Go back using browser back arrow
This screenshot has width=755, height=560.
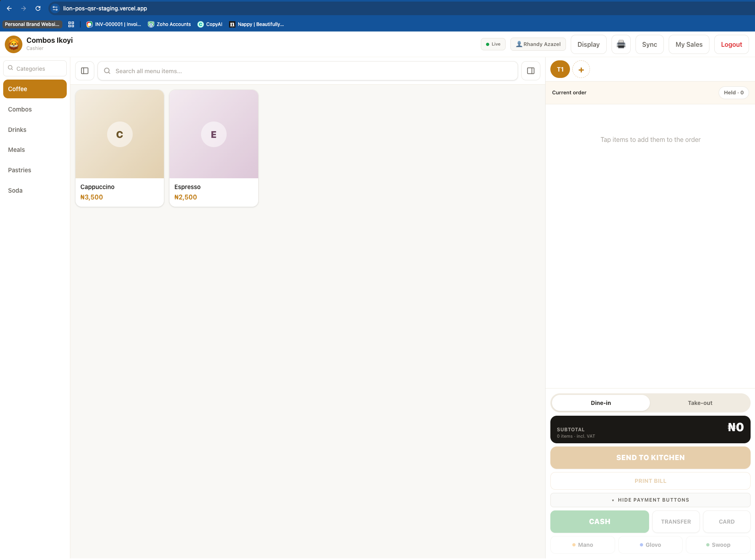click(x=9, y=8)
